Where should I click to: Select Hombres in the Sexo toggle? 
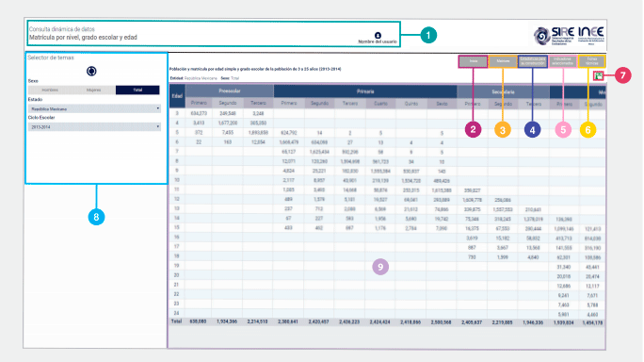click(50, 90)
